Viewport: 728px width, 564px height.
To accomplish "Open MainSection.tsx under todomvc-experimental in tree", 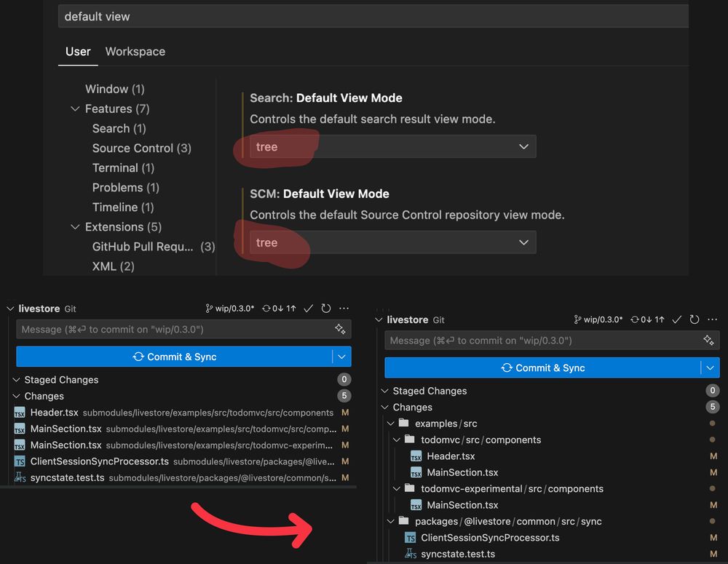I will point(462,505).
